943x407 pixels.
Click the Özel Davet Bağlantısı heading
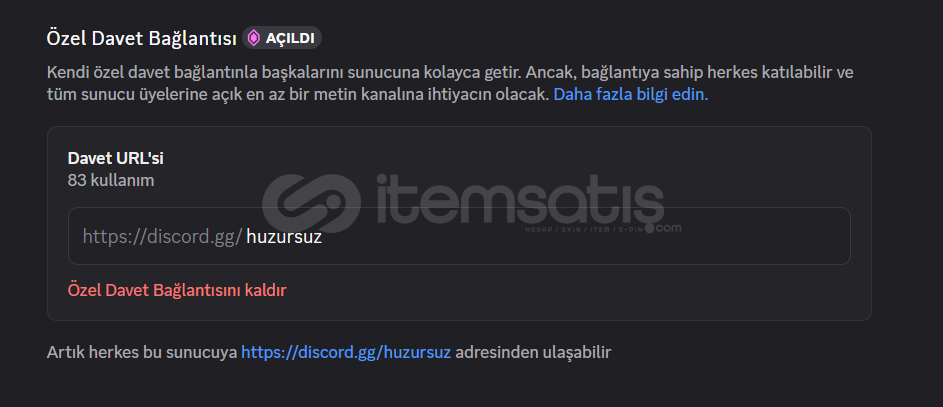pos(141,38)
